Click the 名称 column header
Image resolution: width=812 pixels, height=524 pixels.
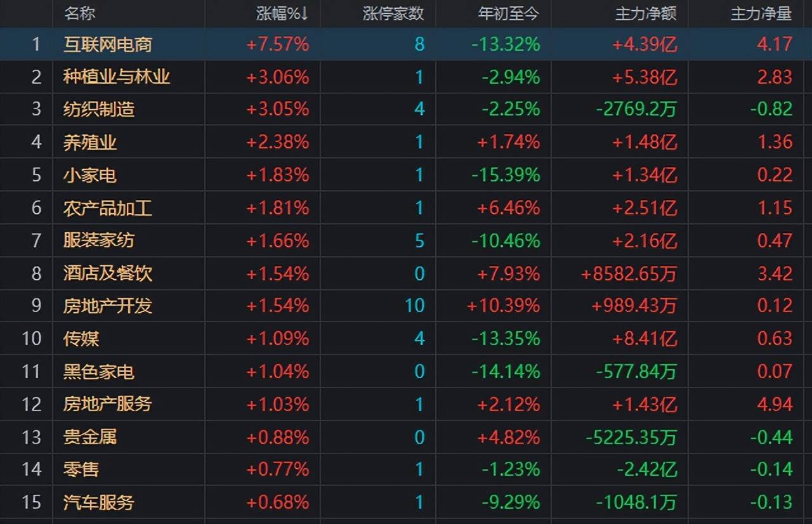[80, 13]
